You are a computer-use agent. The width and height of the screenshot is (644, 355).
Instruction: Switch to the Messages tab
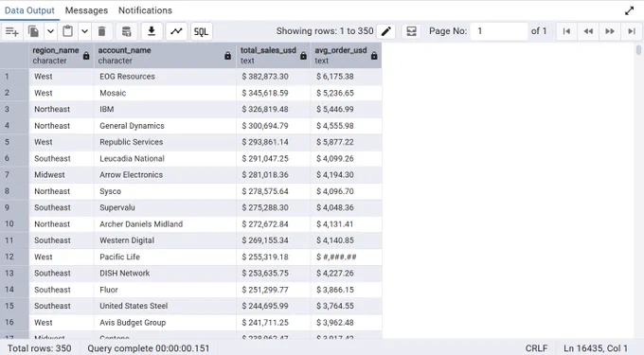(x=86, y=10)
